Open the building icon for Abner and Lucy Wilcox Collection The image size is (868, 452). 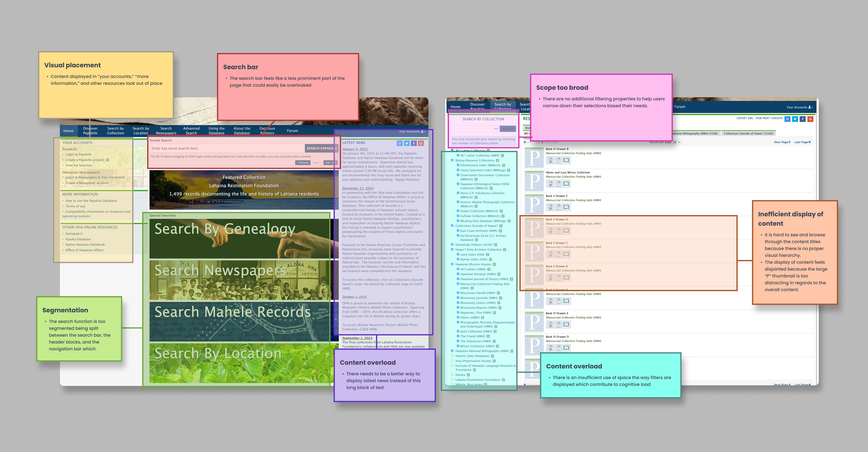pyautogui.click(x=566, y=184)
